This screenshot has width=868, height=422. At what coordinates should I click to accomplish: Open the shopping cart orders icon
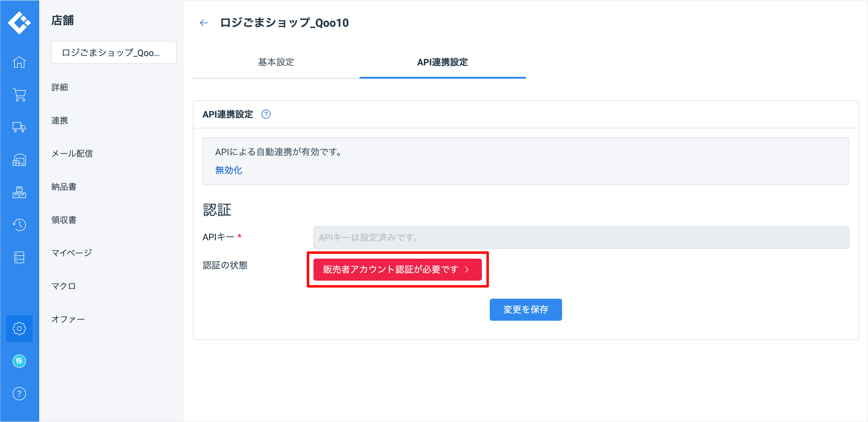click(19, 95)
